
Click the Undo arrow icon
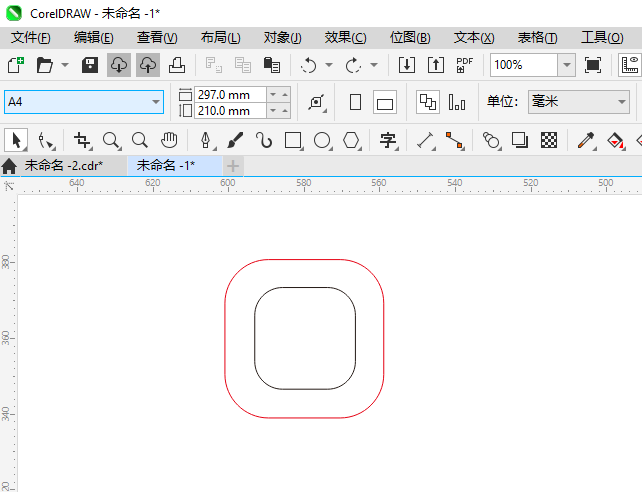309,65
